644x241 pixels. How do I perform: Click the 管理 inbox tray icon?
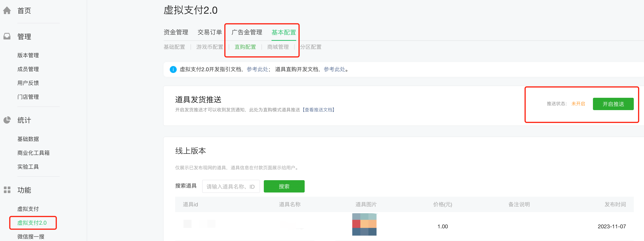pyautogui.click(x=7, y=36)
